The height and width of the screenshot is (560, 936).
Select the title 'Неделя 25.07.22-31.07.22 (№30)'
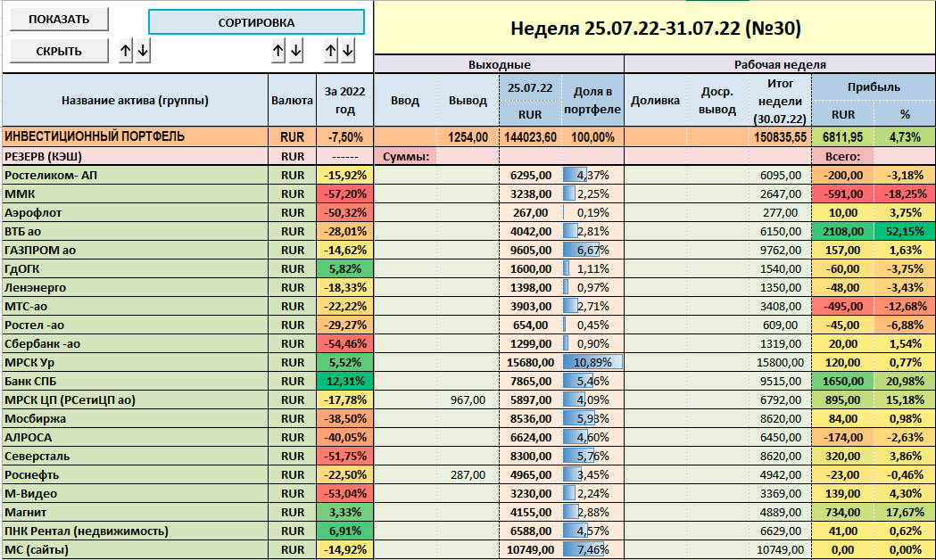(656, 28)
